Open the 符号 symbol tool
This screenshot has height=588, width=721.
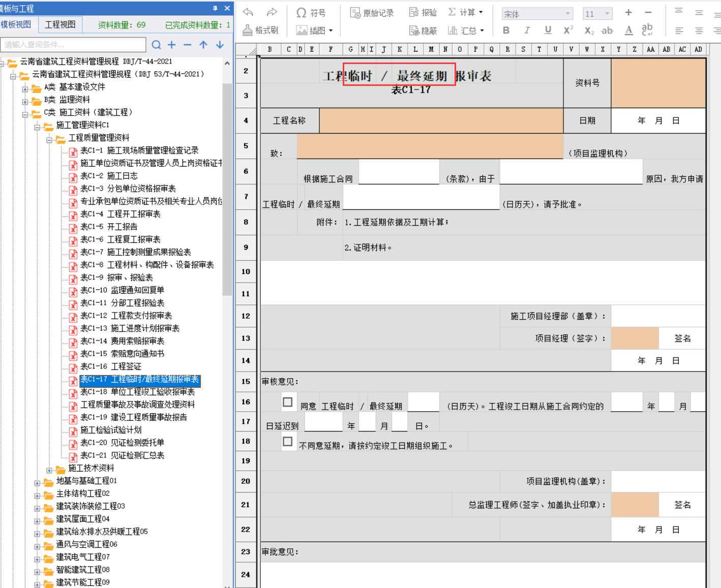coord(311,13)
